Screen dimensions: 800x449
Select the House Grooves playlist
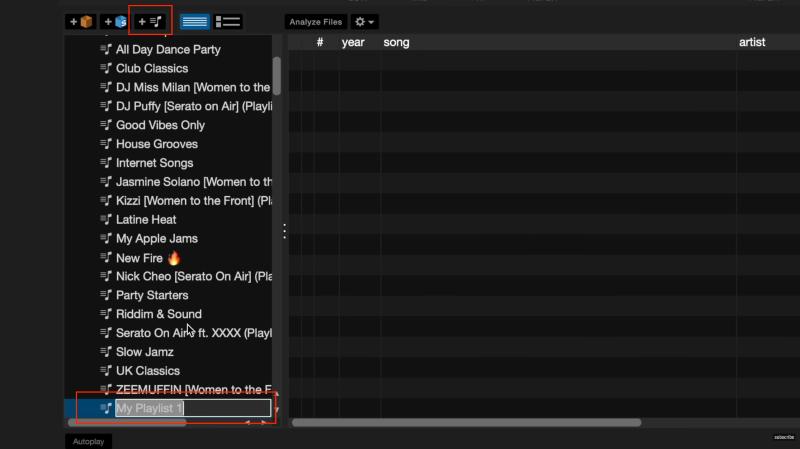tap(157, 144)
